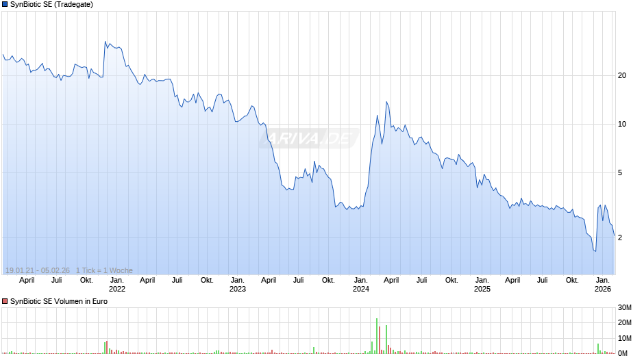Screen dimensions: 644x360
Task: Click the volume axis label 10M
Action: pos(624,338)
